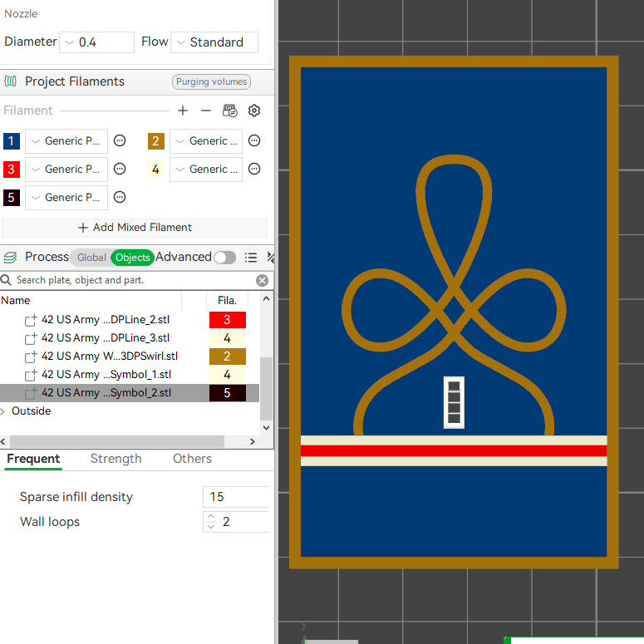Screen dimensions: 644x644
Task: Open filament 4 preset dropdown
Action: (x=206, y=169)
